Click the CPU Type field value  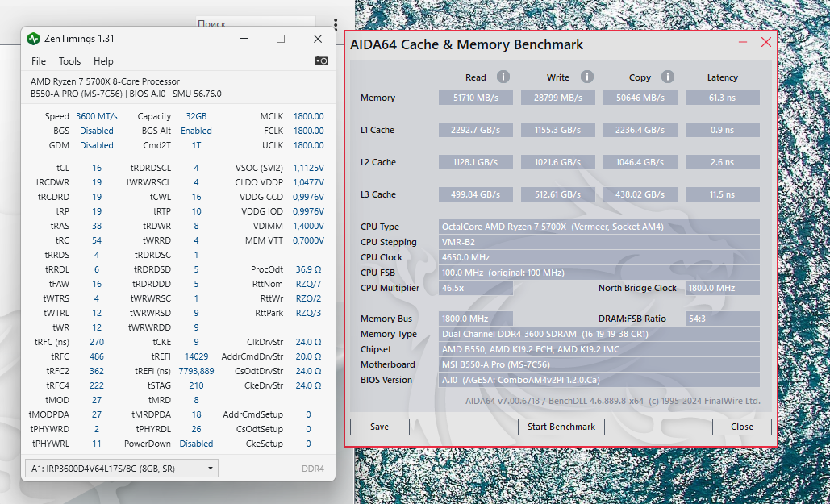(x=599, y=227)
